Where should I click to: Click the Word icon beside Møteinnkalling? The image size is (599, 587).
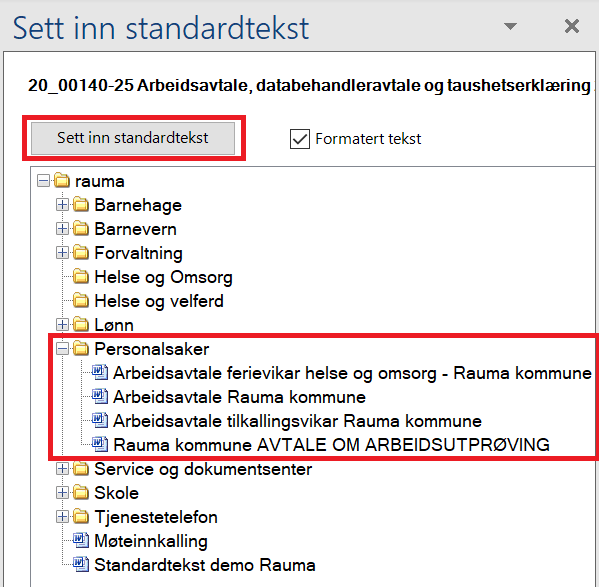[81, 540]
